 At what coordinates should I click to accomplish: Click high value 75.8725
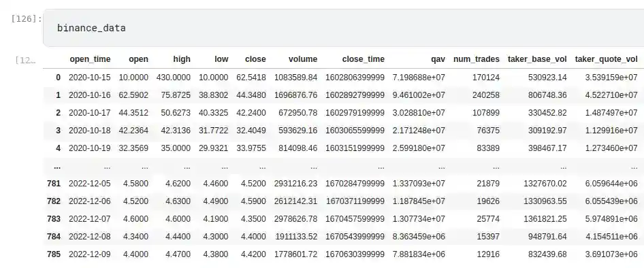click(176, 95)
